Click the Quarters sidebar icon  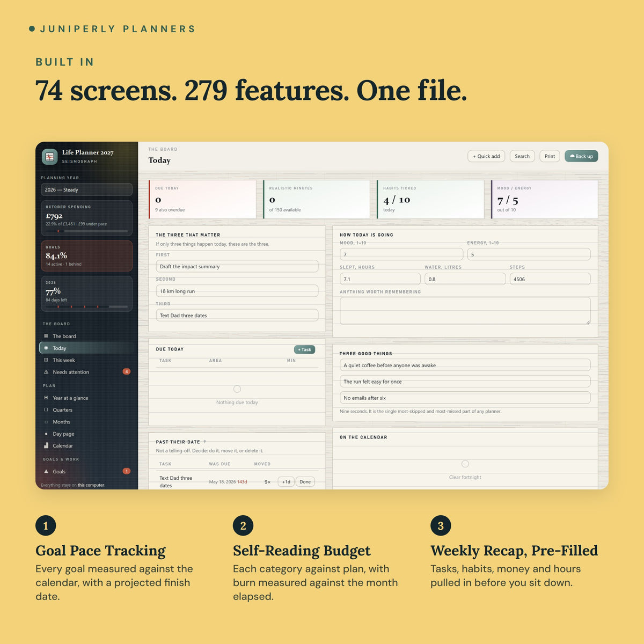[x=46, y=409]
